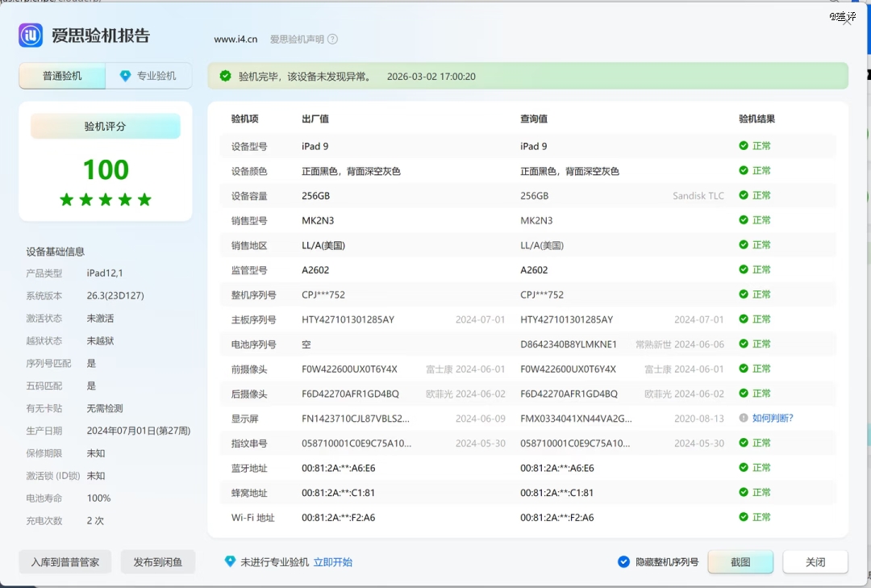
Task: Open the 如何判断? link
Action: pos(773,418)
